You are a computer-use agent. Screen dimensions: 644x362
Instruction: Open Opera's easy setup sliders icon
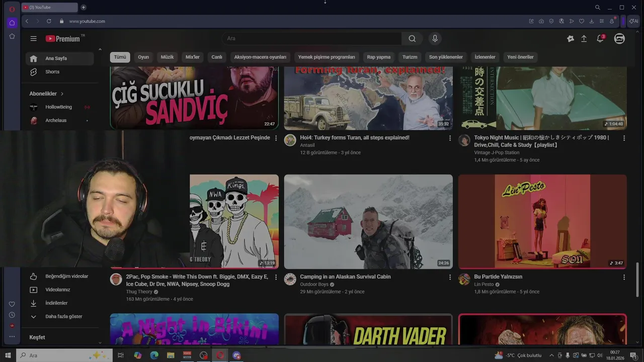[x=601, y=21]
